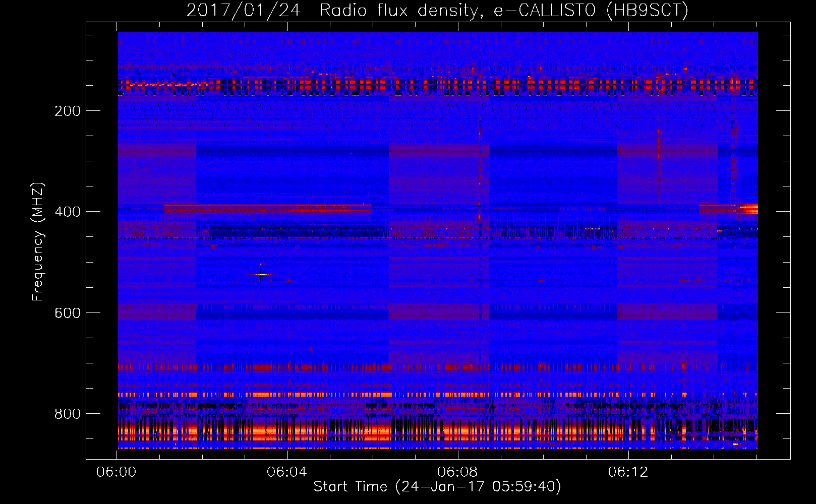The width and height of the screenshot is (816, 504).
Task: Click the 600 frequency tick label
Action: point(68,313)
